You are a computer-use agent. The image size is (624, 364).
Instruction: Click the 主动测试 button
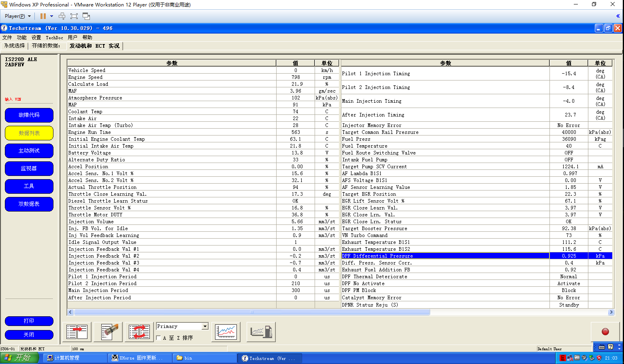(29, 150)
